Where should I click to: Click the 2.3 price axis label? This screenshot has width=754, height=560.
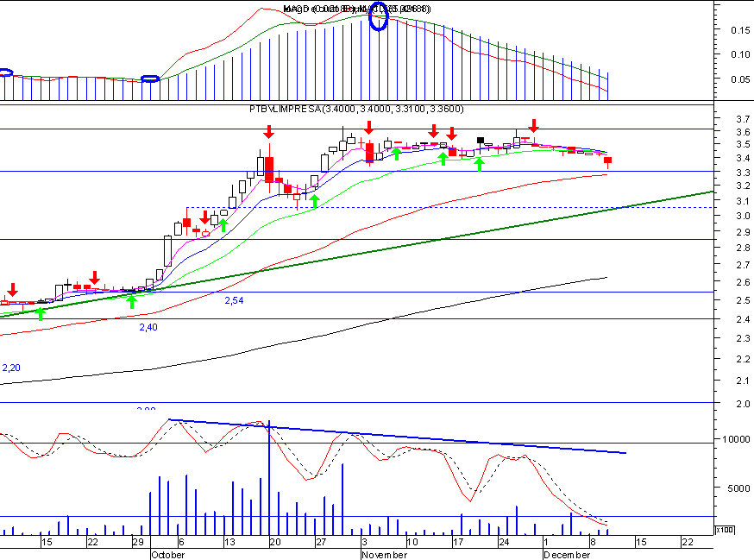pyautogui.click(x=743, y=338)
